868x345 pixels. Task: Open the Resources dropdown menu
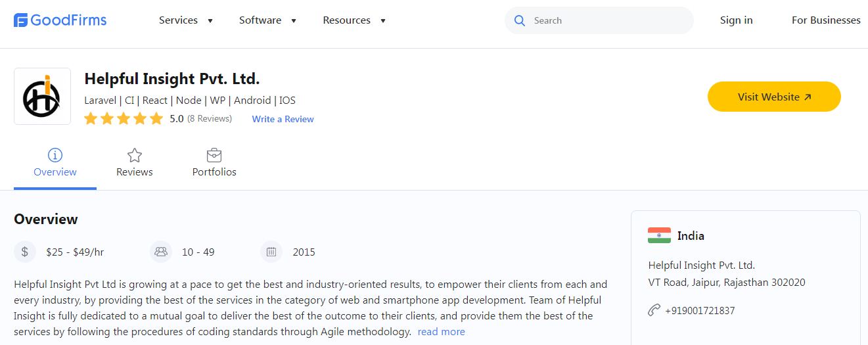[354, 20]
